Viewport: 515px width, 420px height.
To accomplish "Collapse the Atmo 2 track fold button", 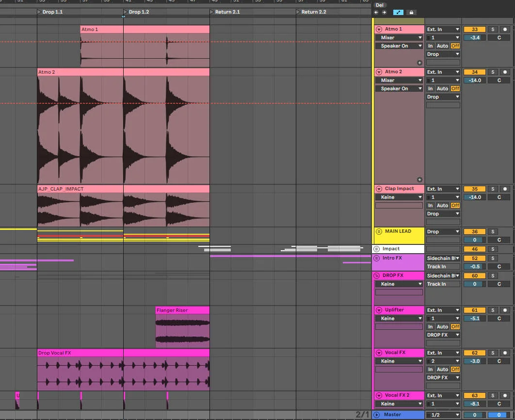I will pyautogui.click(x=379, y=72).
